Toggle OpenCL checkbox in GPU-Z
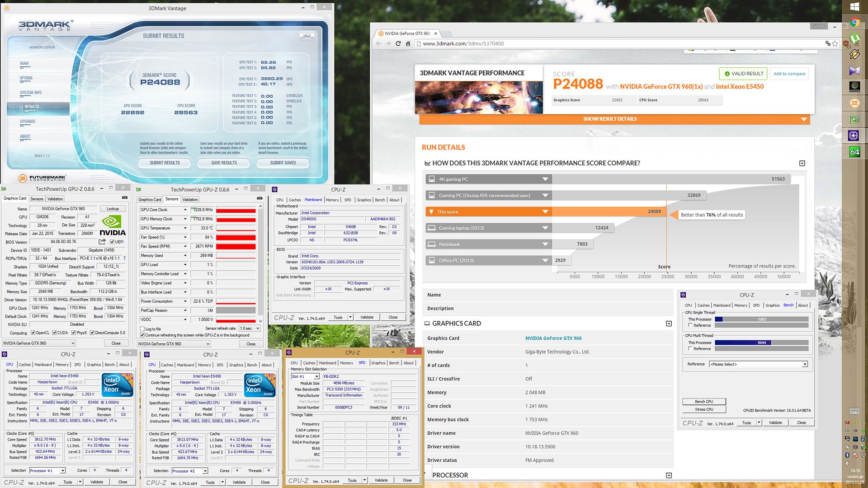Viewport: 868px width, 488px height. 33,333
